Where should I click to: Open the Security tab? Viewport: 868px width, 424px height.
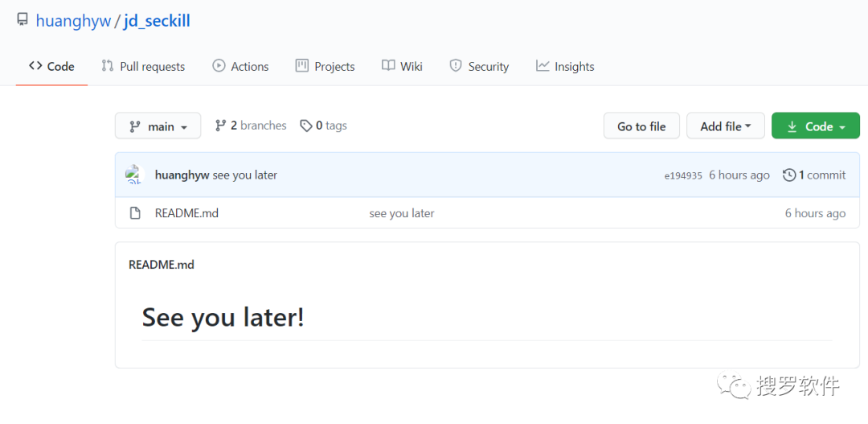click(479, 67)
